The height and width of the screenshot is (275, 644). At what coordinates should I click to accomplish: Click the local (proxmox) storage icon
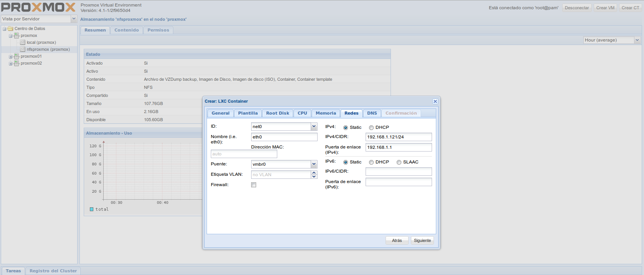coord(23,43)
